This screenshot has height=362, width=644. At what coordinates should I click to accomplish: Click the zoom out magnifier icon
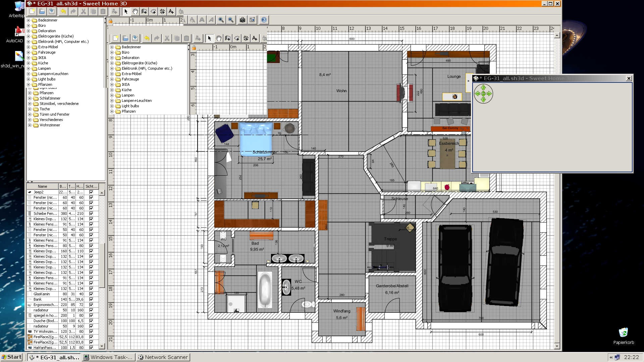(x=231, y=20)
